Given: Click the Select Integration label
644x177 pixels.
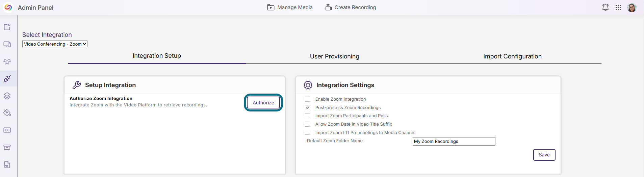Looking at the screenshot, I should (x=47, y=35).
